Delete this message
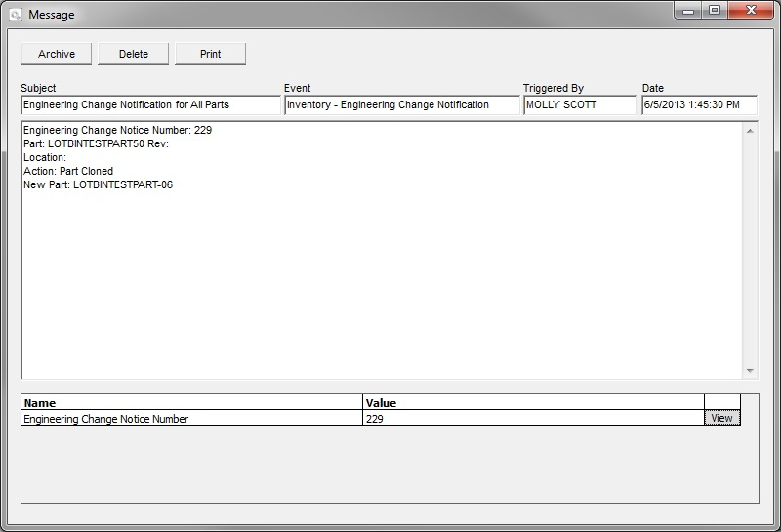Viewport: 781px width, 532px height. (134, 54)
